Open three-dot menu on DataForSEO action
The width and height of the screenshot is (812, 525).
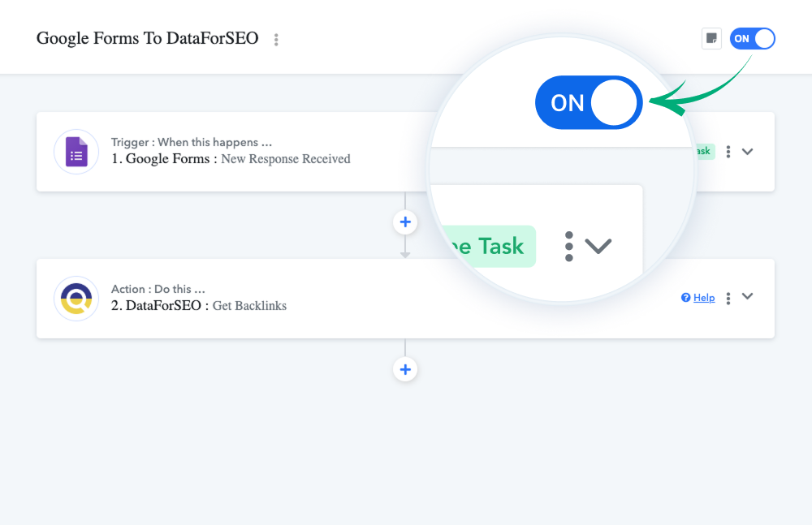coord(728,299)
